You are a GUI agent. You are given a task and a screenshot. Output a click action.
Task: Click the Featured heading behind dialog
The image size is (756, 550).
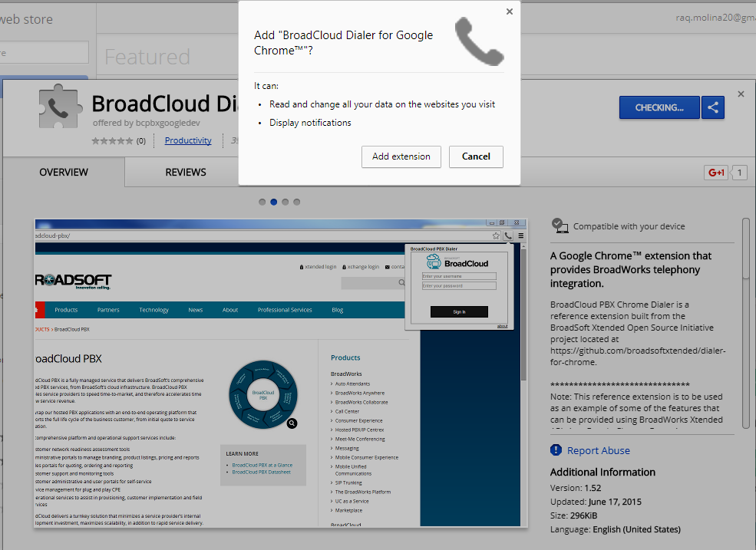tap(147, 57)
